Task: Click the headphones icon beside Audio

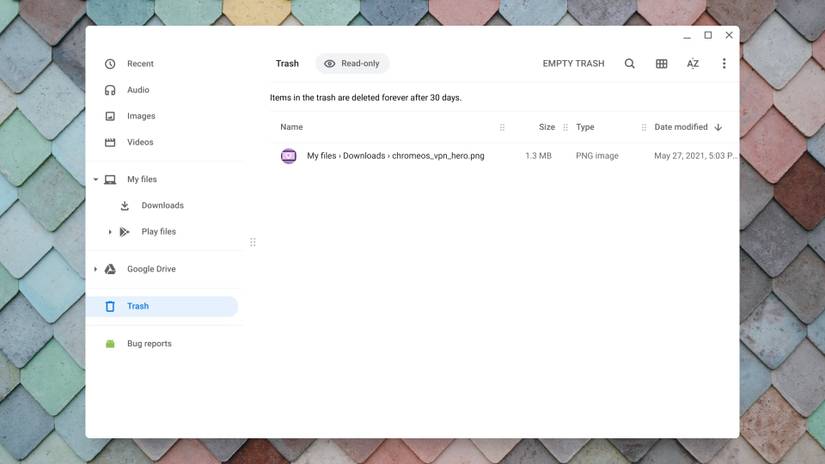Action: 110,90
